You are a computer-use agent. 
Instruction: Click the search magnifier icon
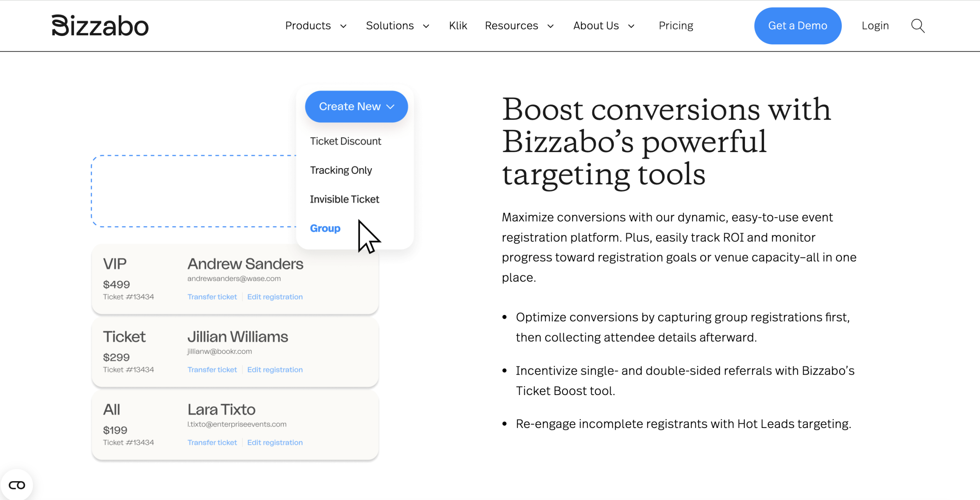[918, 26]
